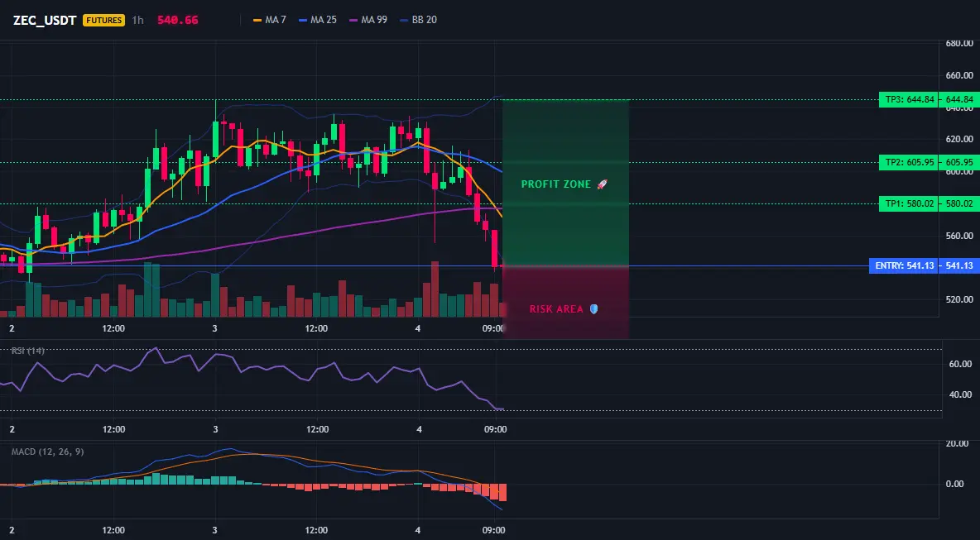Image resolution: width=980 pixels, height=540 pixels.
Task: Click the 540.66 current price
Action: coord(177,20)
